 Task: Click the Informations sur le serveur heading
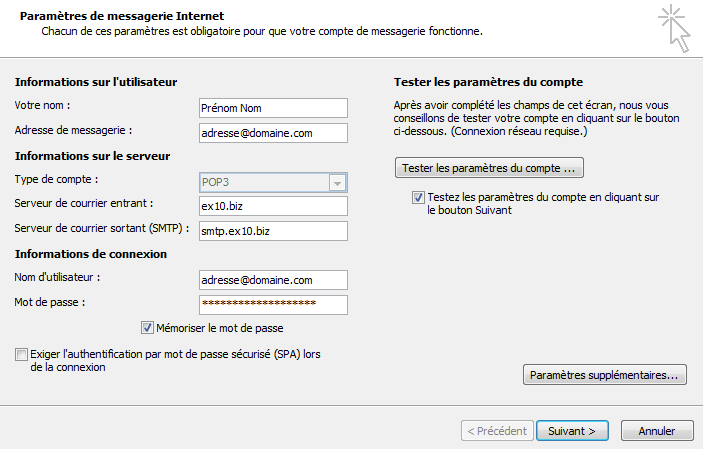pos(92,156)
